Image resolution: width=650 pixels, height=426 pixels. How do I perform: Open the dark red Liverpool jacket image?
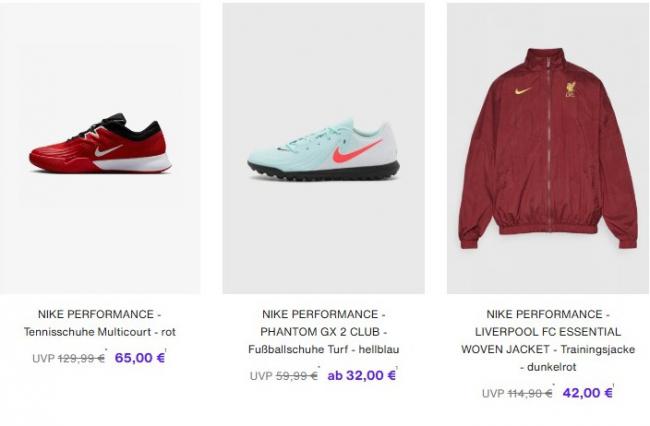click(x=548, y=148)
